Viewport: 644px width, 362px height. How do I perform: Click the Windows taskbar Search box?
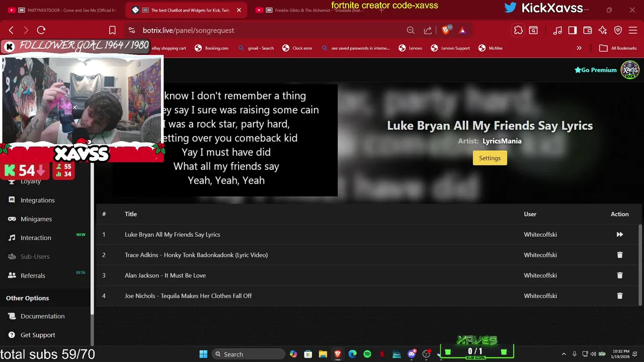point(248,354)
